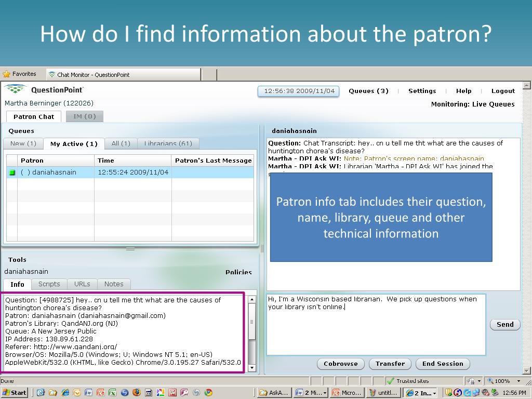Viewport: 532px width, 399px height.
Task: Launch Firefox from the quick launch bar
Action: pos(137,393)
